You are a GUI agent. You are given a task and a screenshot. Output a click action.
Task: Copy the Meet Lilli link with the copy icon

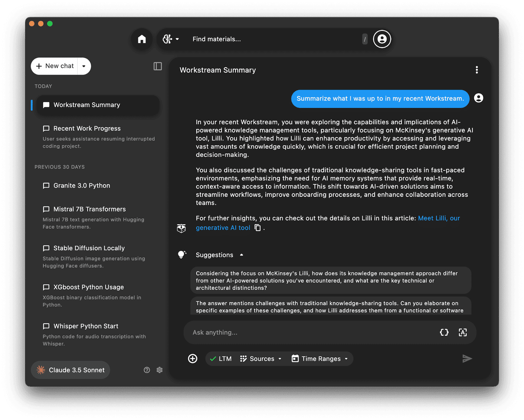(x=258, y=228)
